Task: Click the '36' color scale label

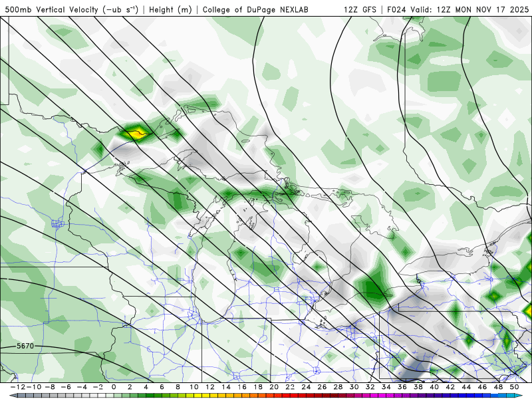Action: tap(402, 387)
